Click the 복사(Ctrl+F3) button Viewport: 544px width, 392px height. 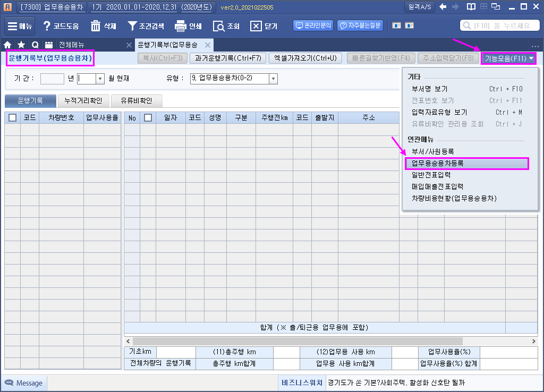coord(163,58)
